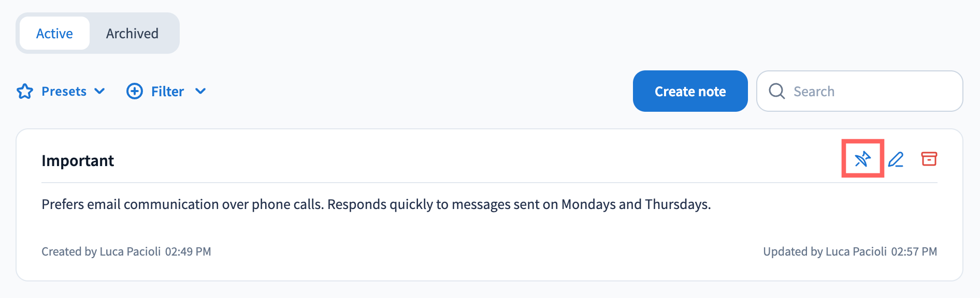The height and width of the screenshot is (298, 980).
Task: Click the magnifying glass search icon
Action: pos(776,92)
